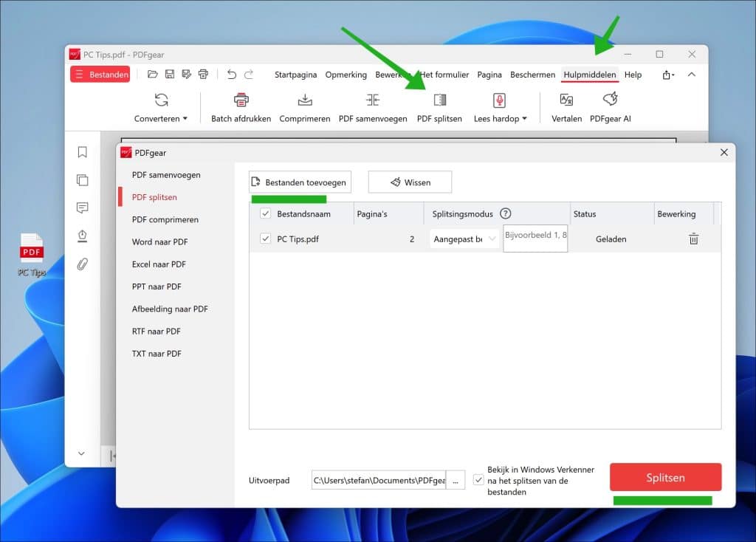Open the stamp sidebar icon
This screenshot has height=542, width=756.
83,236
